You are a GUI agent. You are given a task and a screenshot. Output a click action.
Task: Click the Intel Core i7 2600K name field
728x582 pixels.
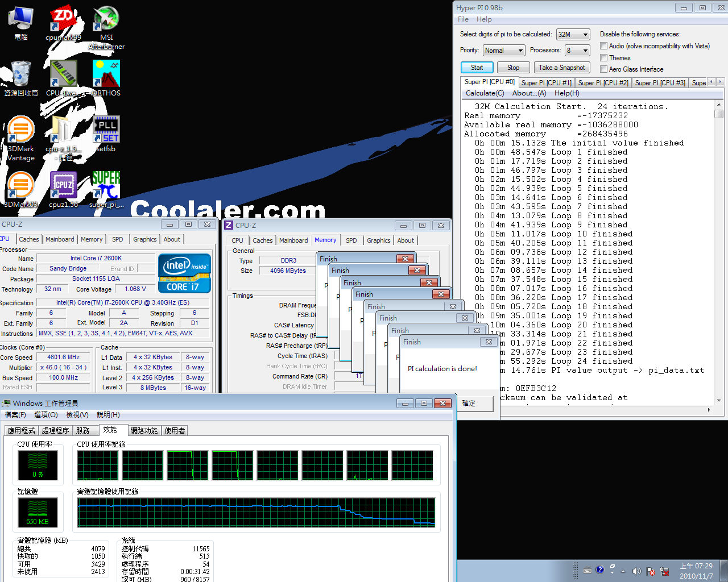(96, 259)
